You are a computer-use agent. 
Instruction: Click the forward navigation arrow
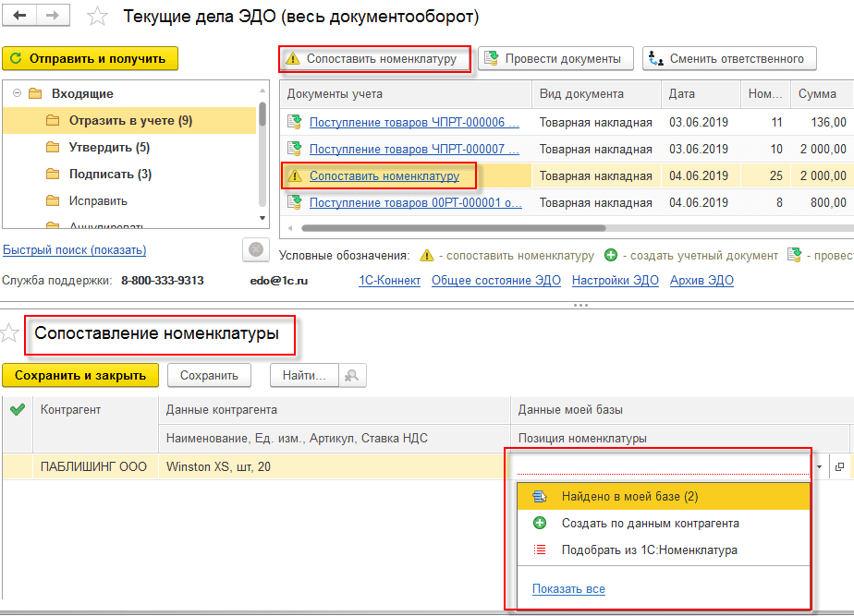(x=53, y=17)
